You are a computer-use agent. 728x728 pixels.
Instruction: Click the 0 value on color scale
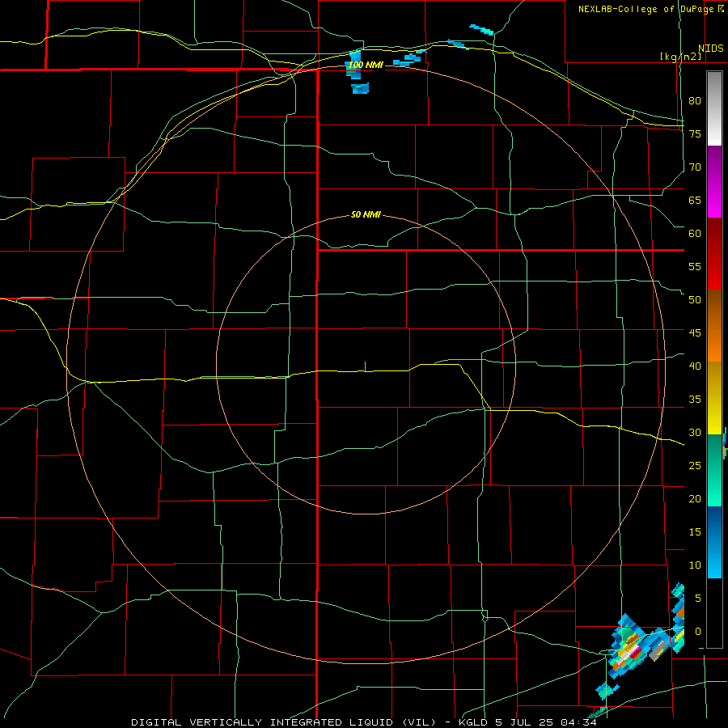tap(698, 632)
